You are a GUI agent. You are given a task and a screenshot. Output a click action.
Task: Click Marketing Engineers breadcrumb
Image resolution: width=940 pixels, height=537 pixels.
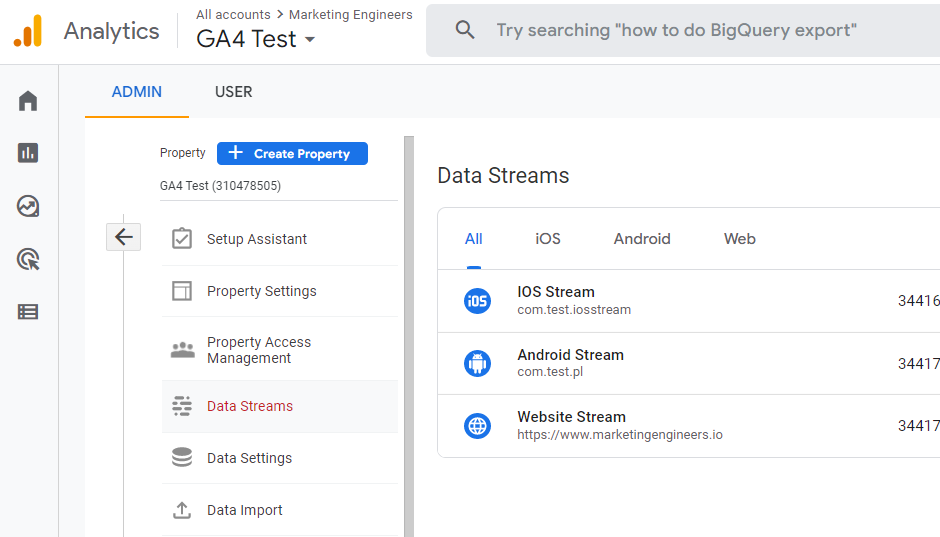pos(351,14)
